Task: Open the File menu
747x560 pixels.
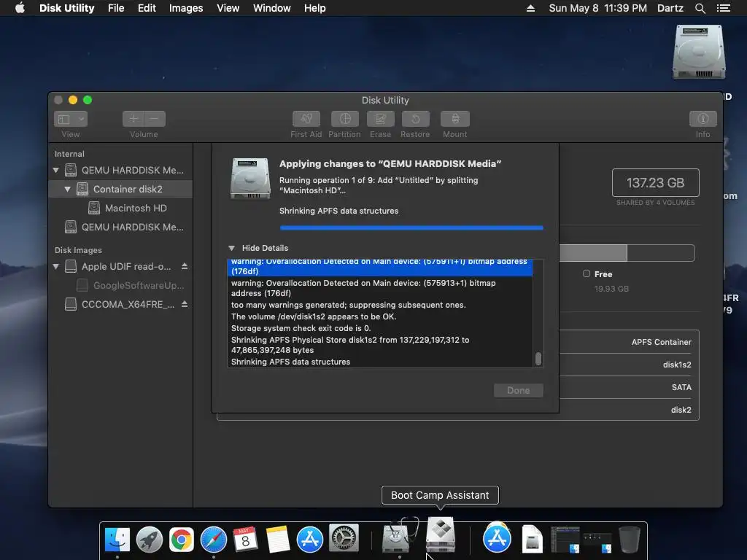Action: click(116, 8)
